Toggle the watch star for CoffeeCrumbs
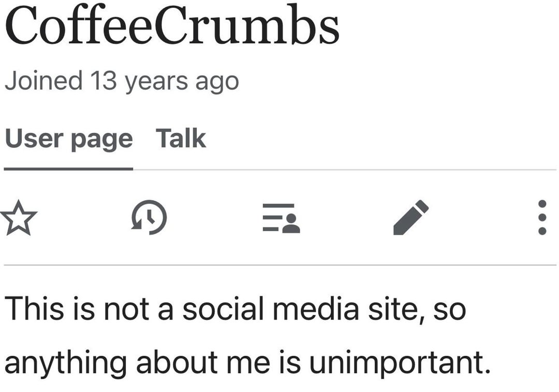 (19, 217)
